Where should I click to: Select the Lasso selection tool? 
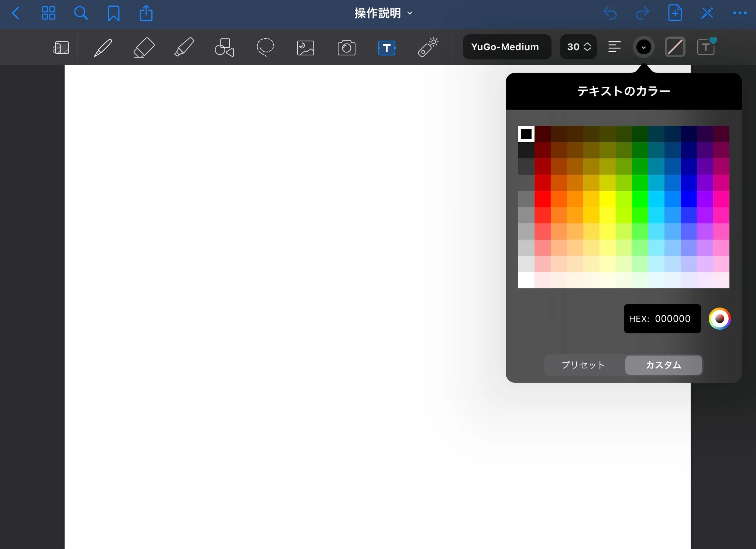click(x=265, y=47)
